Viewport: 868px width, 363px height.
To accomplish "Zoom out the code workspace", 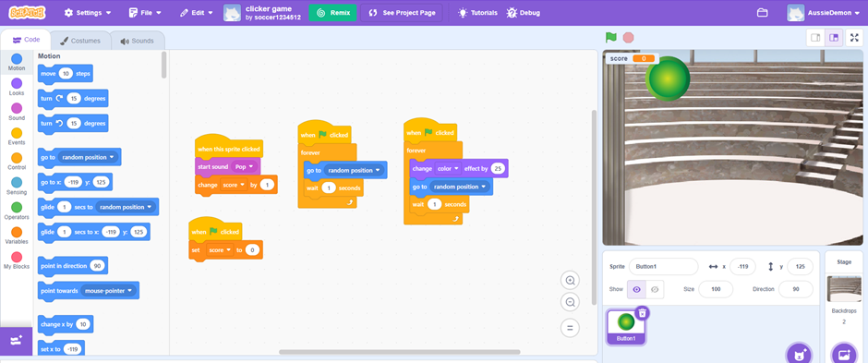I will click(570, 302).
